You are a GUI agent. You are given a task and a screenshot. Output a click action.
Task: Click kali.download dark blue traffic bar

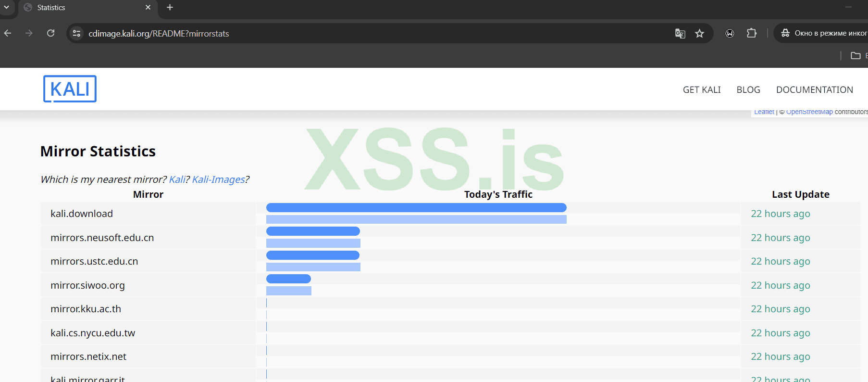416,207
